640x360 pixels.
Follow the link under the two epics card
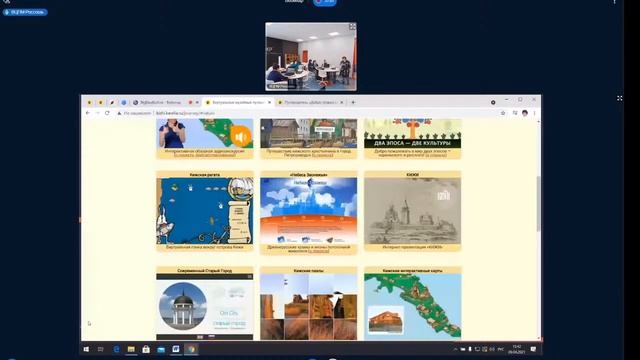coord(436,155)
